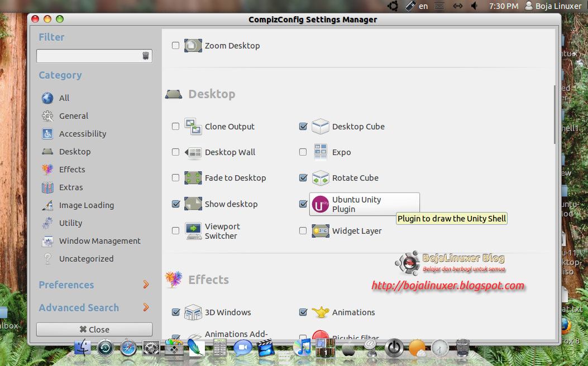Viewport: 588px width, 366px height.
Task: Launch Safari from the dock
Action: [127, 348]
